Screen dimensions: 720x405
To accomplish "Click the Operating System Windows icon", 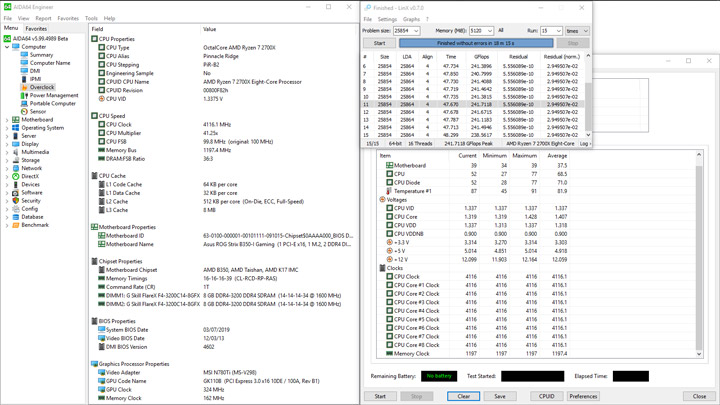I will (x=16, y=128).
